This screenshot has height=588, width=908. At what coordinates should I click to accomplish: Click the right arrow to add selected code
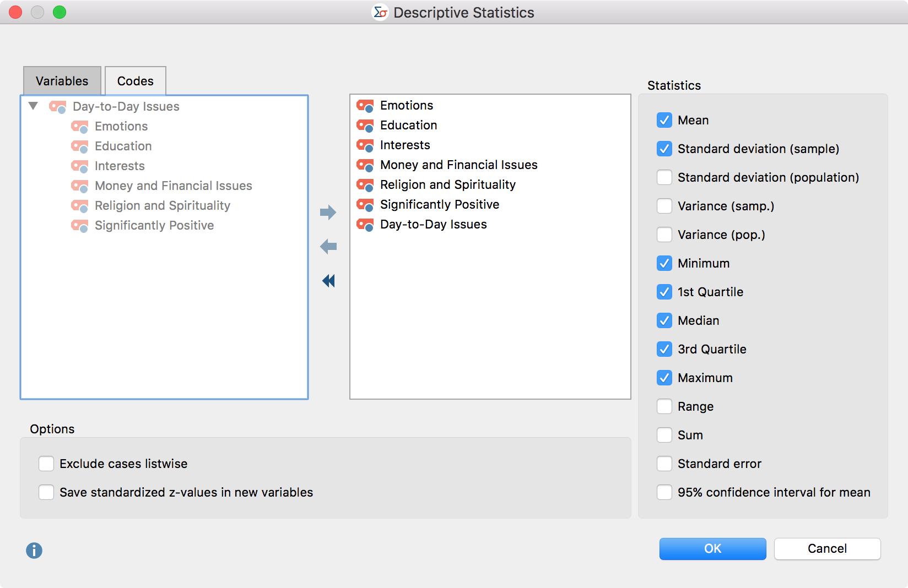(x=328, y=213)
